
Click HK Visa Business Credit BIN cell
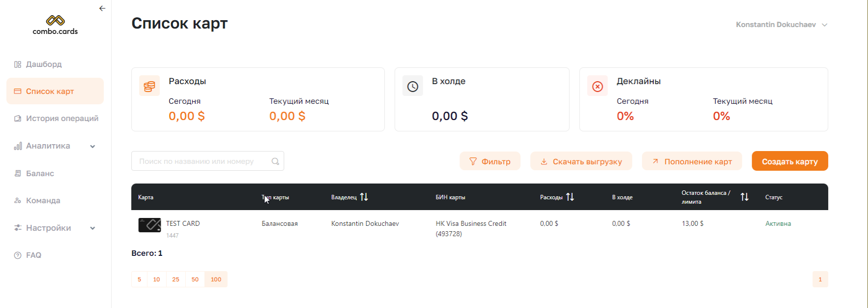[x=471, y=228]
